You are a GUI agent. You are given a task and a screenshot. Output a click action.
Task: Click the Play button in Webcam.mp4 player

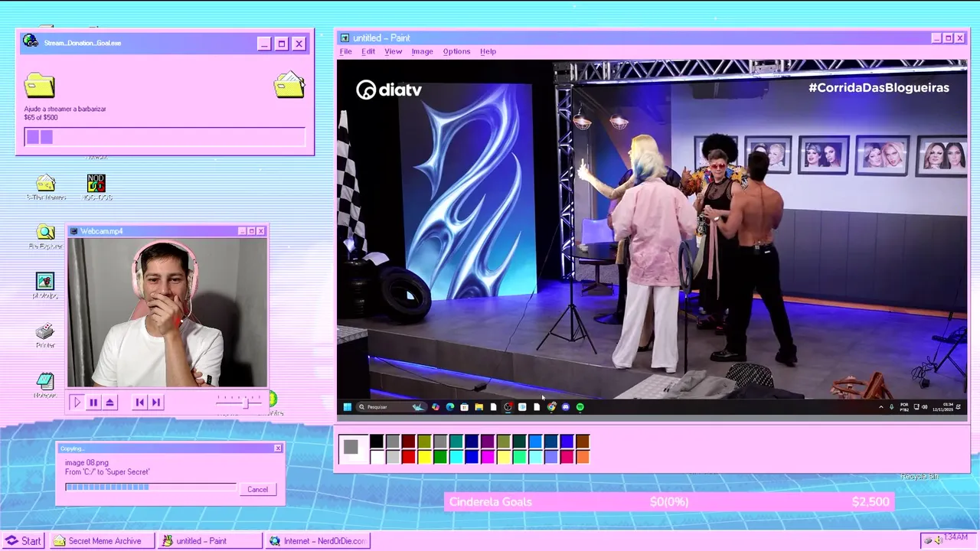77,402
